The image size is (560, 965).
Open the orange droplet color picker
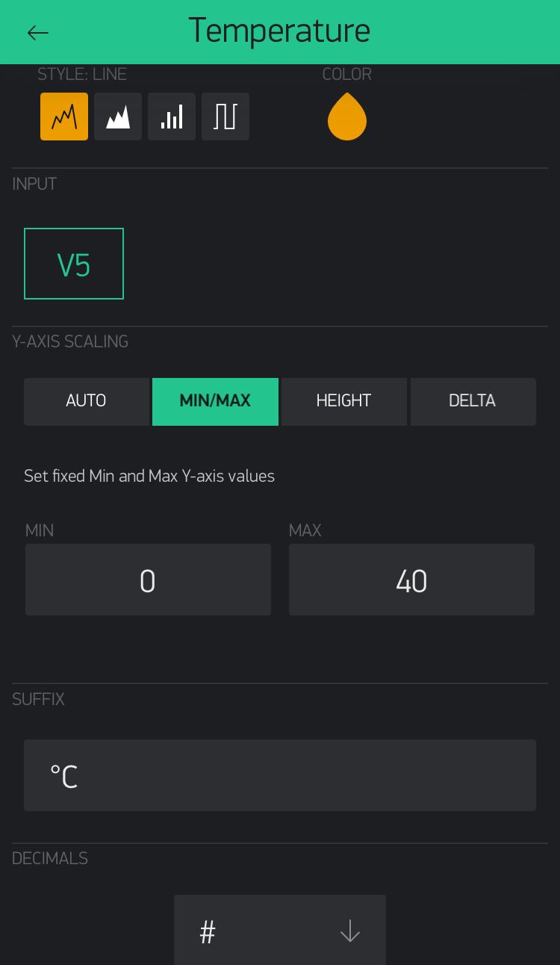pos(347,117)
